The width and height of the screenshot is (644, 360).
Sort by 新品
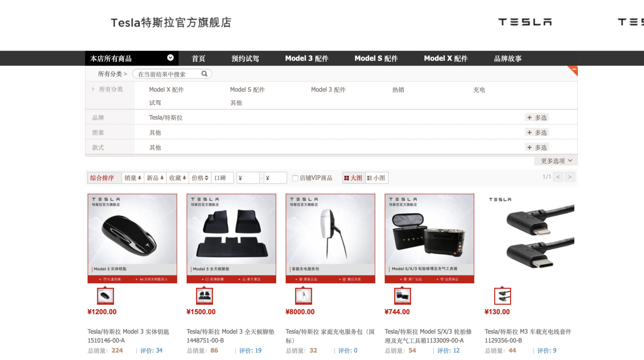coord(155,178)
